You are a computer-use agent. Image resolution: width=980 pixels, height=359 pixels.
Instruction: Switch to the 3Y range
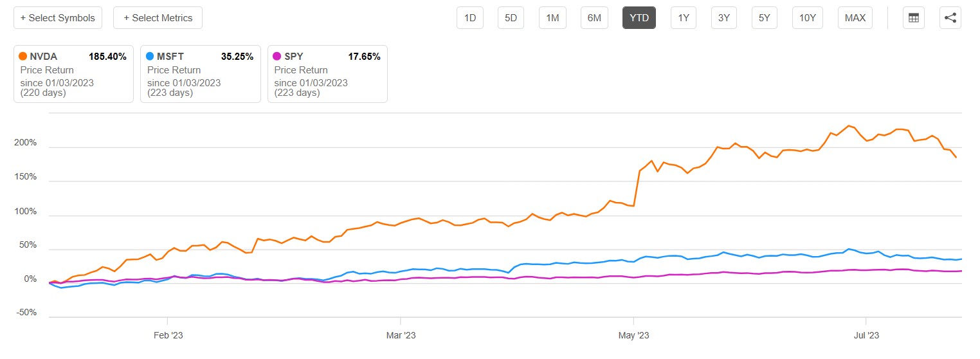[x=724, y=18]
